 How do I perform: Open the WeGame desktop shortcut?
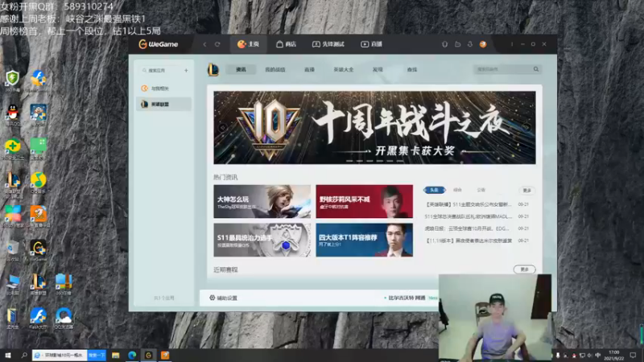click(x=38, y=250)
